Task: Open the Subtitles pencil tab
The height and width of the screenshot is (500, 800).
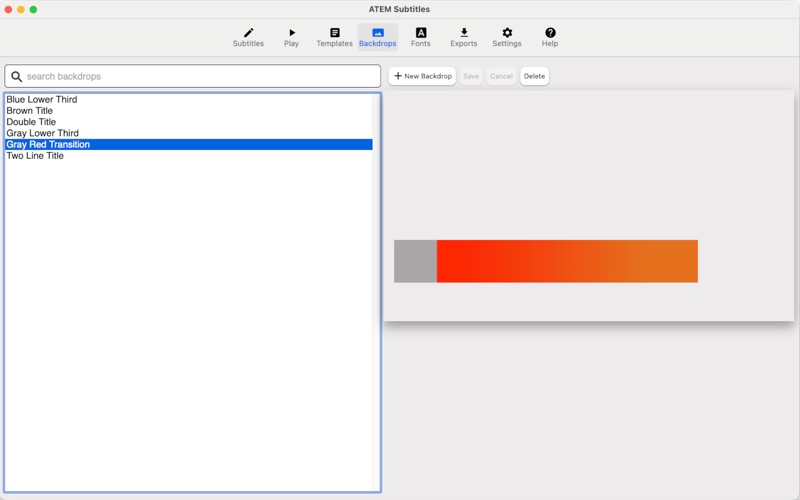Action: [x=248, y=37]
